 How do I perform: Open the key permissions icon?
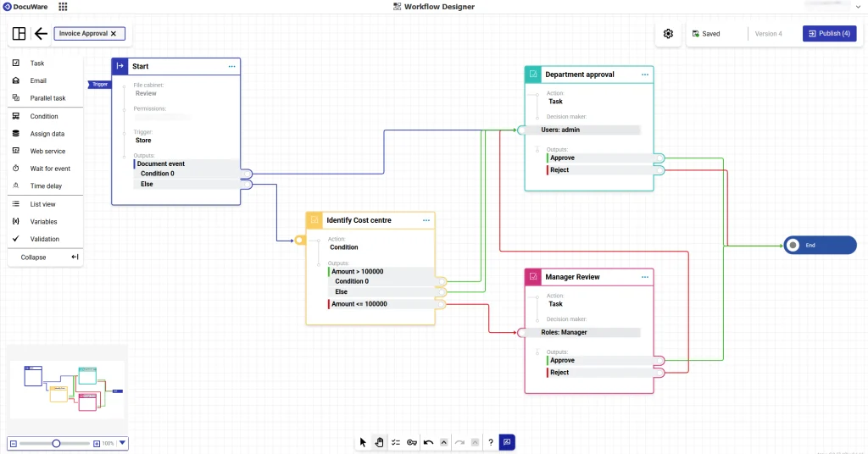[x=412, y=442]
